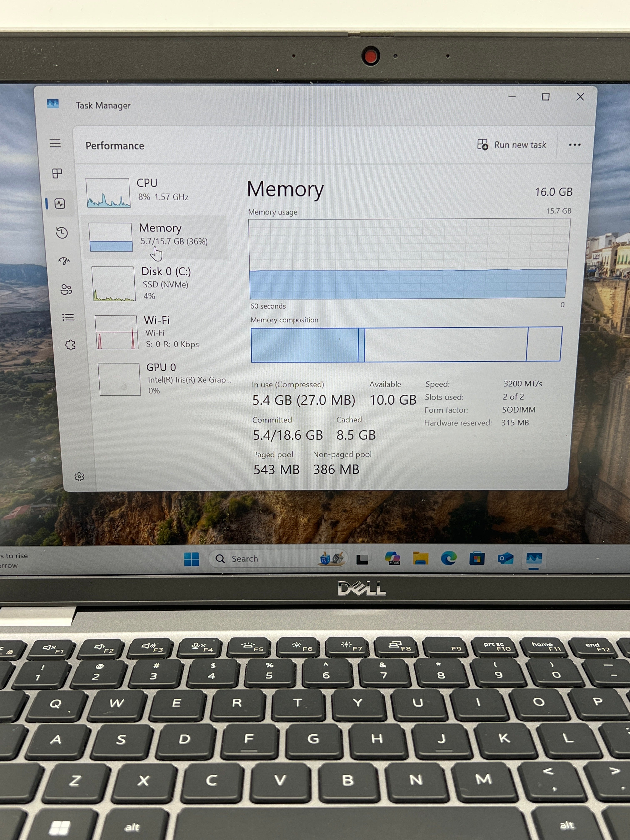Open Task Manager settings gear

click(79, 477)
